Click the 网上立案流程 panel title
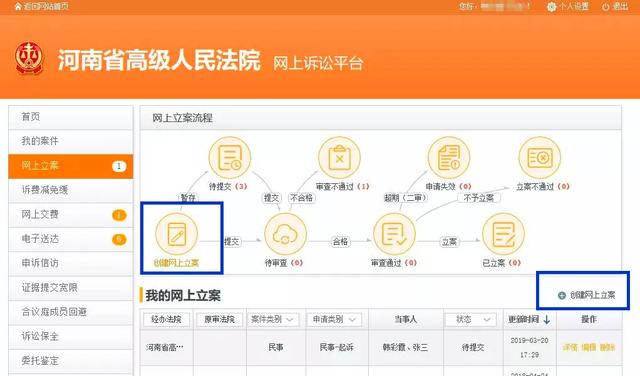 click(182, 118)
